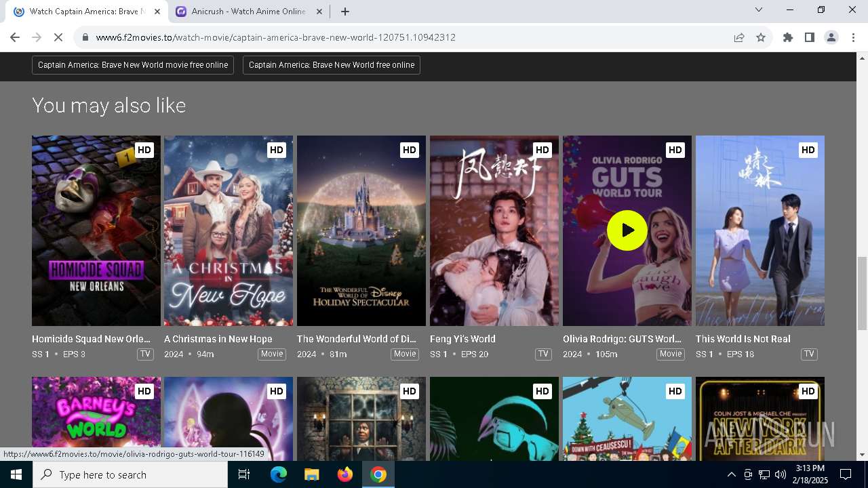Show hidden system tray icons

[x=731, y=474]
